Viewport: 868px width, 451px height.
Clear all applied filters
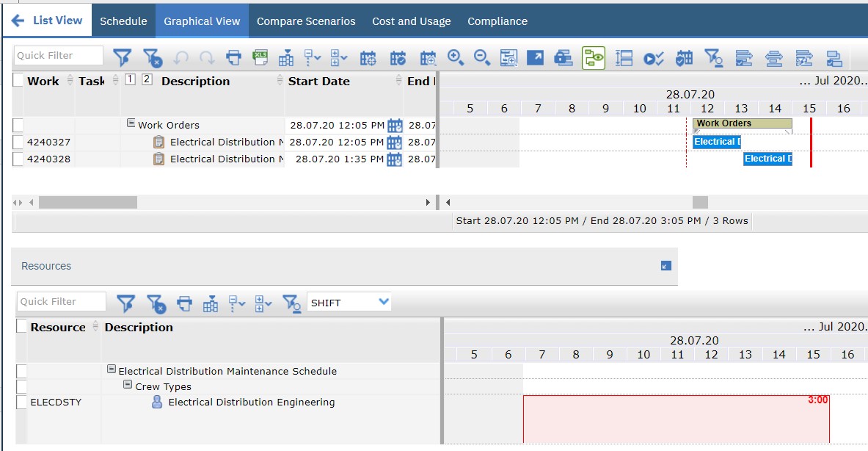click(152, 57)
